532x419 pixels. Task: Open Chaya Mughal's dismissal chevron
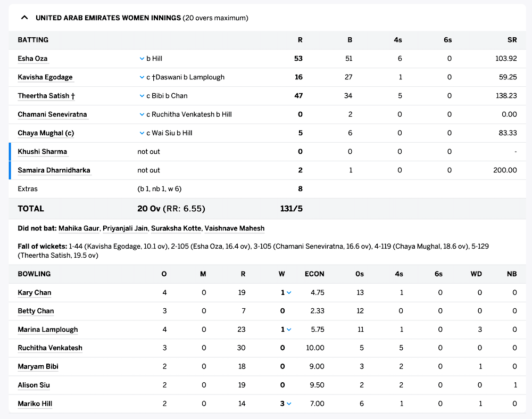[142, 133]
